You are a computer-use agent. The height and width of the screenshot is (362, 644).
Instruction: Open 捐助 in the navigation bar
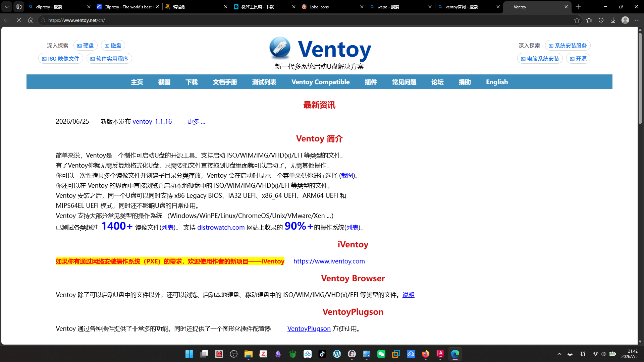tap(465, 82)
